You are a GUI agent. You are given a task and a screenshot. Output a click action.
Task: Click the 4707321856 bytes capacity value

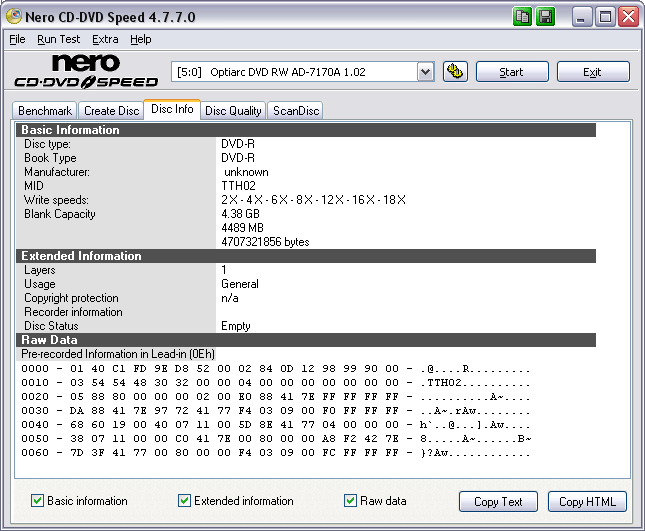tap(265, 242)
